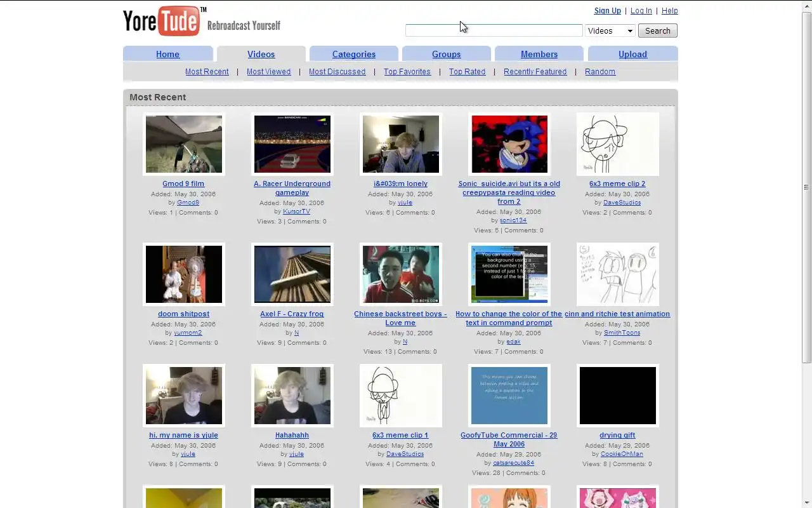Open the command prompt tutorial thumbnail

click(509, 274)
